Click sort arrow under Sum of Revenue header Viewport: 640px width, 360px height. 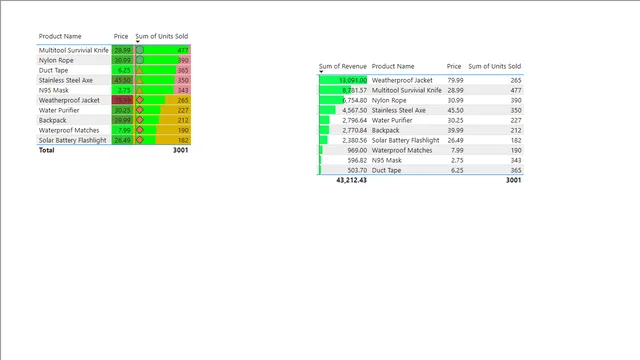click(321, 72)
